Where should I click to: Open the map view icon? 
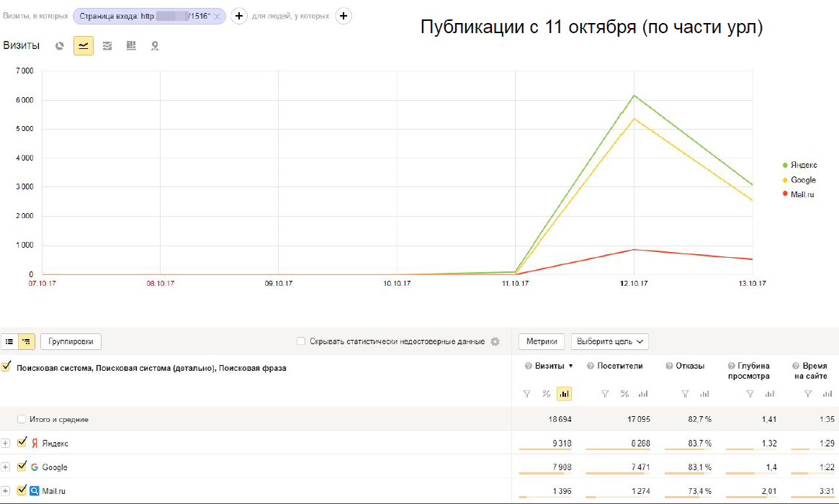[x=154, y=46]
